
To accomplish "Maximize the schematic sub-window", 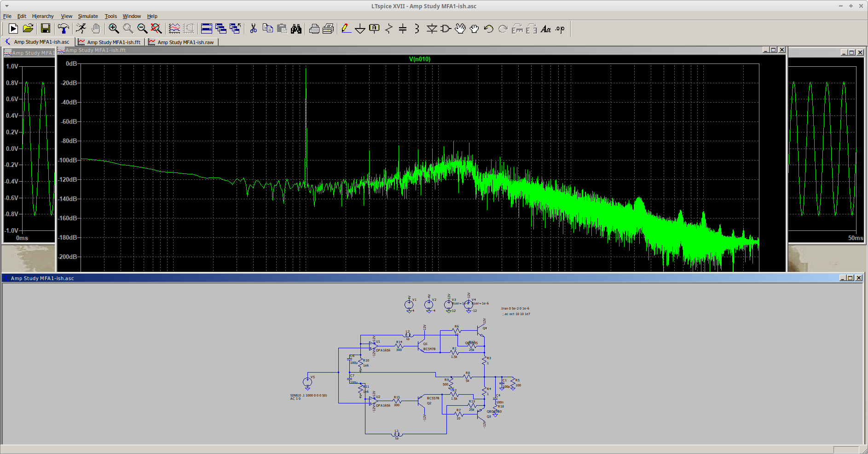I will 851,278.
